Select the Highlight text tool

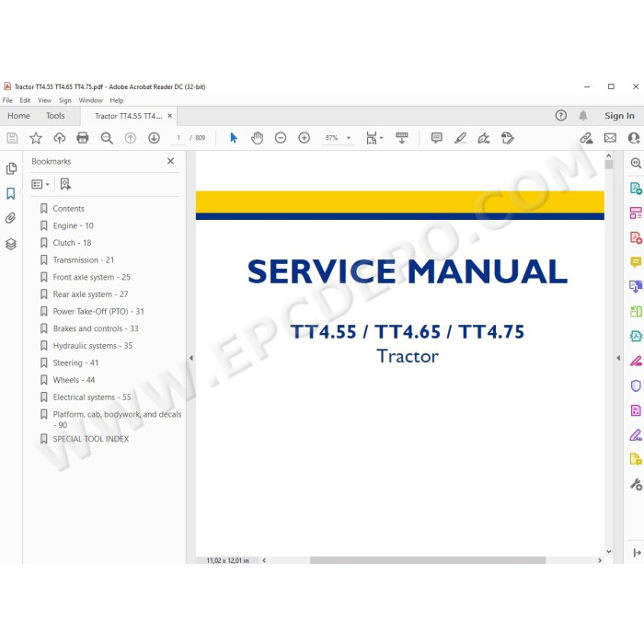460,138
